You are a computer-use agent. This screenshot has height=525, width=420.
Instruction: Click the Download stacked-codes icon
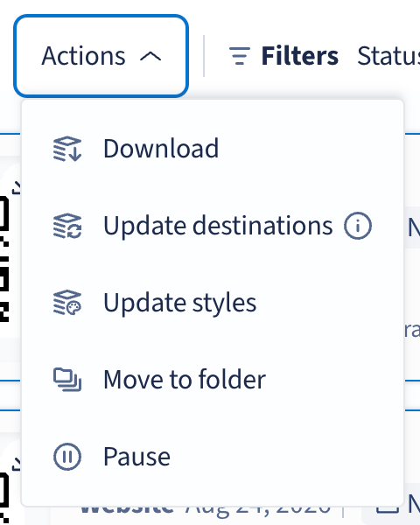(x=67, y=149)
